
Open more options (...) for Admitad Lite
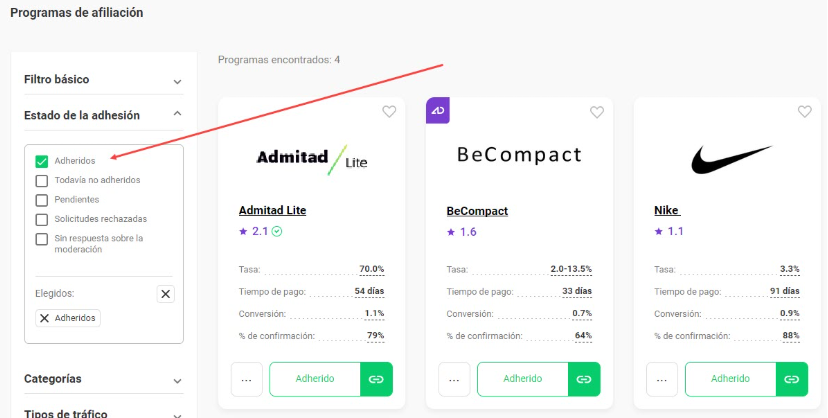(247, 379)
